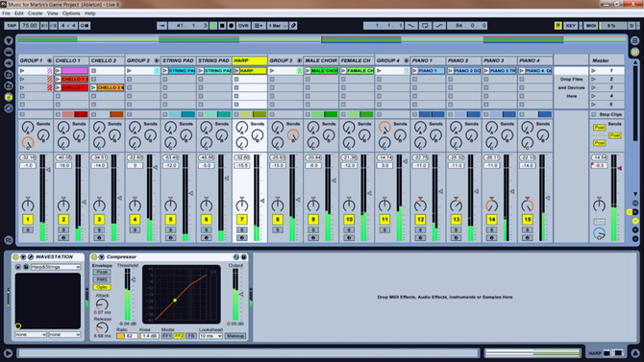Fold GROUP 3 track using its arrow
Screen dimensions: 644x362
(299, 60)
